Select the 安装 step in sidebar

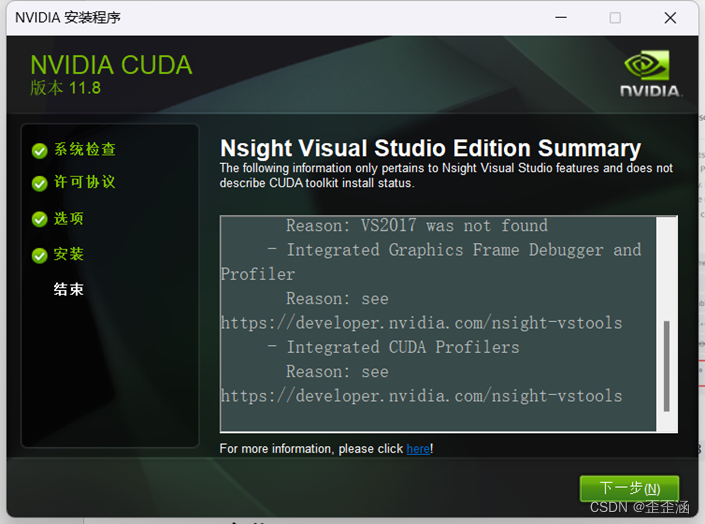click(69, 254)
